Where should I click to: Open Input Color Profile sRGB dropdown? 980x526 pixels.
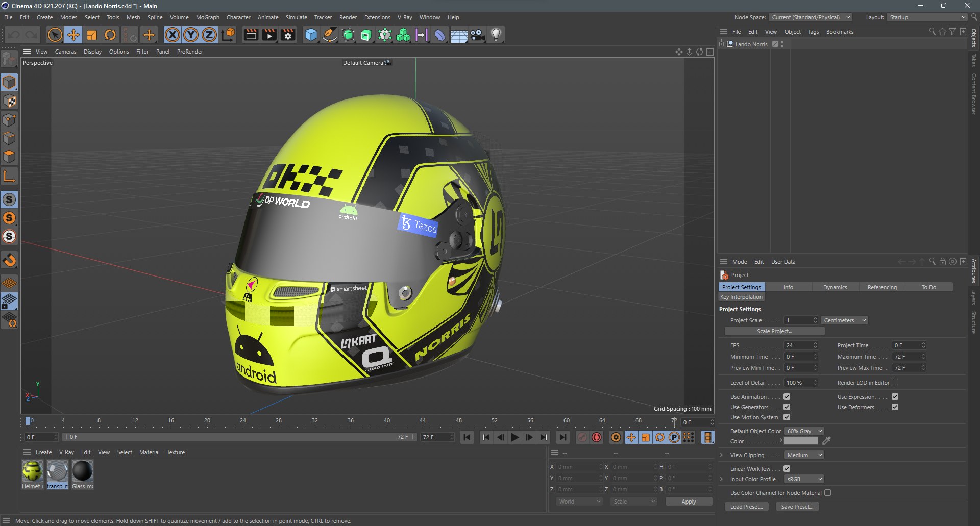tap(804, 479)
